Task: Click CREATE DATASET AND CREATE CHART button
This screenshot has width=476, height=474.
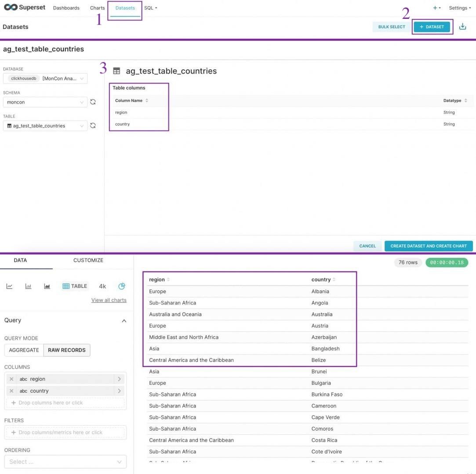Action: click(429, 246)
